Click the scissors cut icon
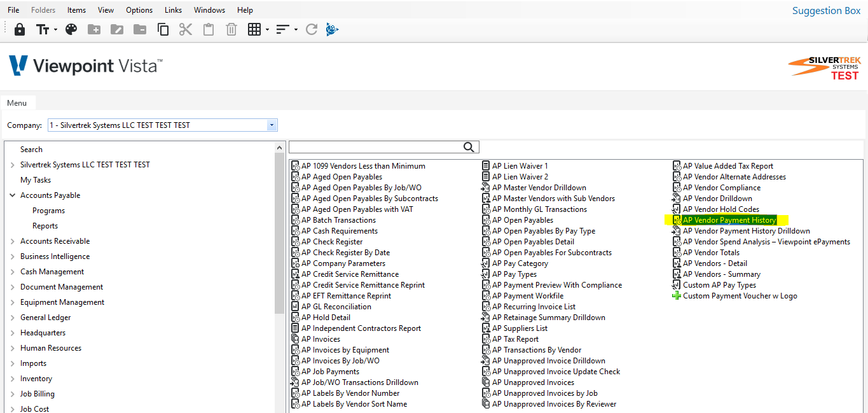The width and height of the screenshot is (868, 413). (186, 29)
